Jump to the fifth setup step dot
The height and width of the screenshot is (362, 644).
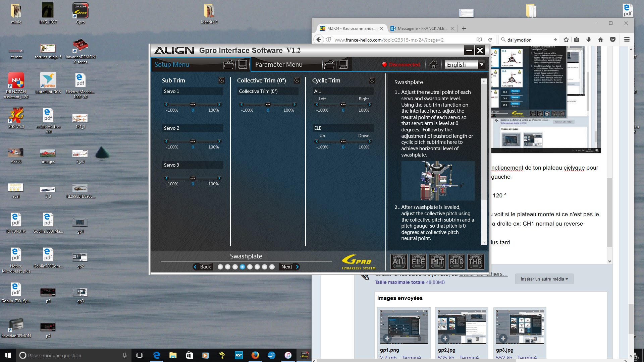[x=250, y=267]
